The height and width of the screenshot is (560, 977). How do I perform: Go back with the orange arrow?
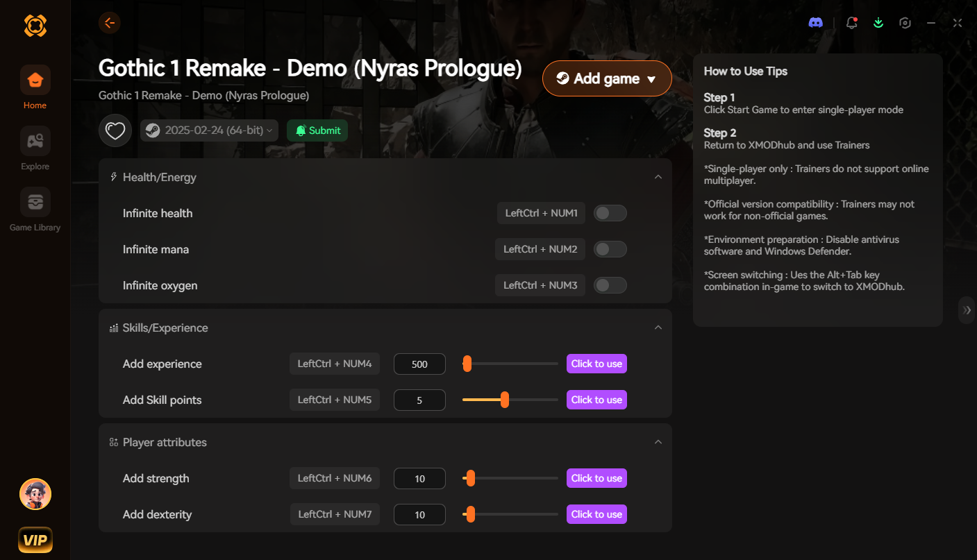coord(110,23)
